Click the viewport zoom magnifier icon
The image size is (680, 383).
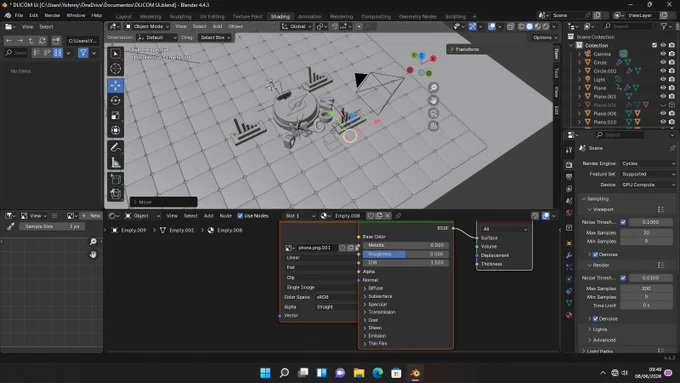click(x=433, y=88)
